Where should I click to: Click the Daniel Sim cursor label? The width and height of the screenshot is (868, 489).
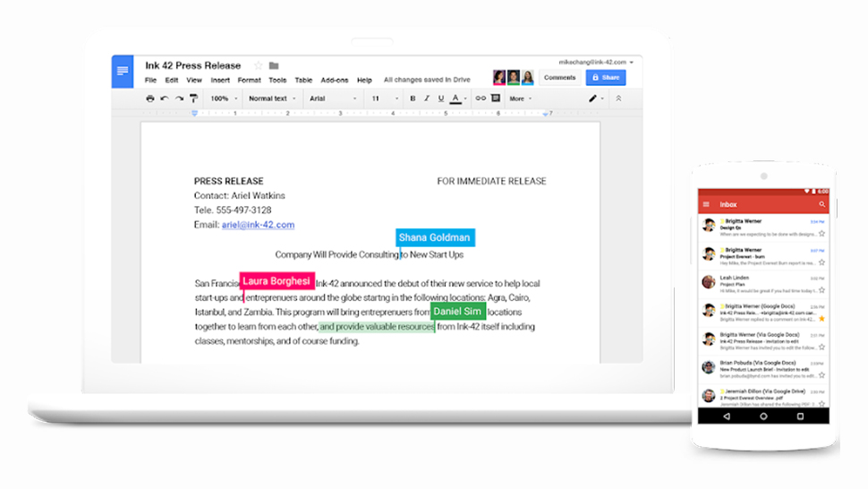[458, 312]
